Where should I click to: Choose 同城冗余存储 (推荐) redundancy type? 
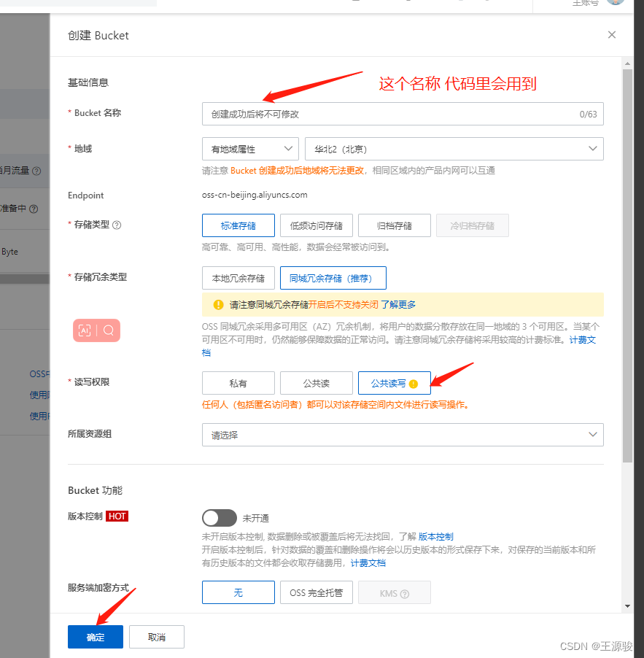point(333,278)
